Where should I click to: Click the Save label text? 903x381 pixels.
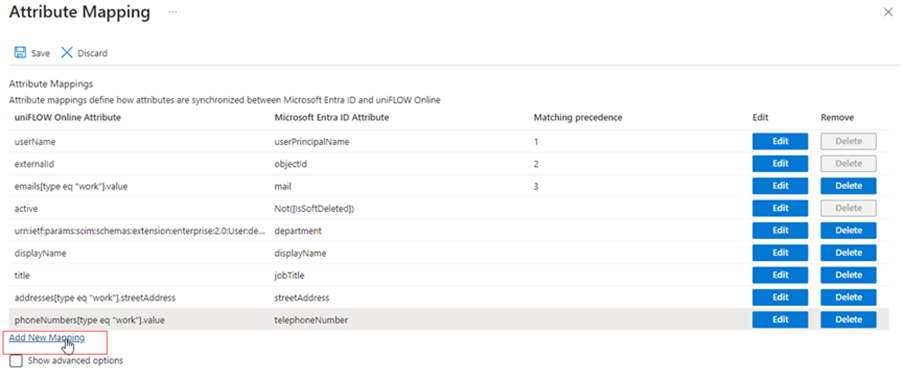40,53
